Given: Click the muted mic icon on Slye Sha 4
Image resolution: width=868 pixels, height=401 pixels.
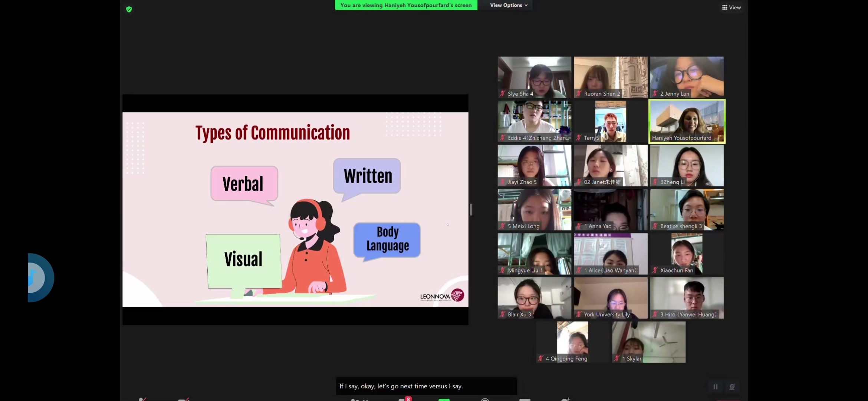Looking at the screenshot, I should (x=503, y=94).
